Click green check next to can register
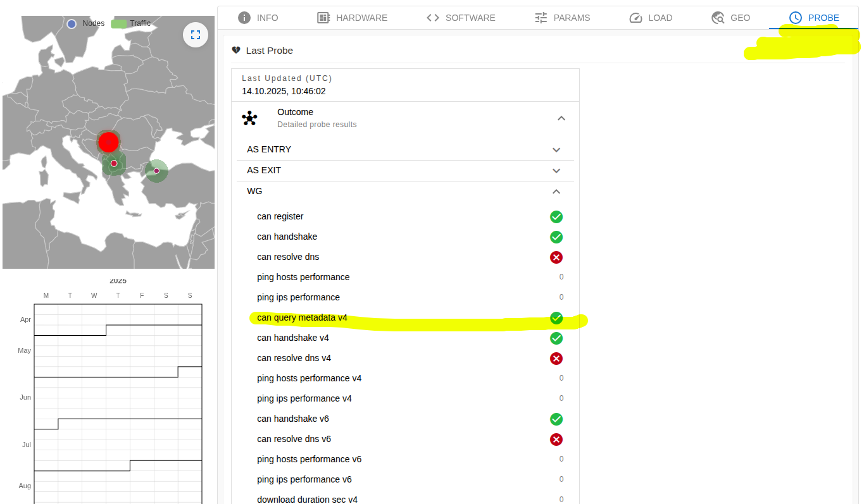 (x=556, y=217)
